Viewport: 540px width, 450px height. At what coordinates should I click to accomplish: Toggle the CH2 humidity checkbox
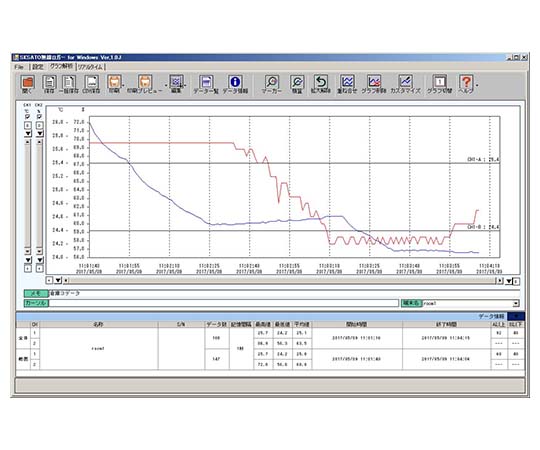tap(40, 117)
